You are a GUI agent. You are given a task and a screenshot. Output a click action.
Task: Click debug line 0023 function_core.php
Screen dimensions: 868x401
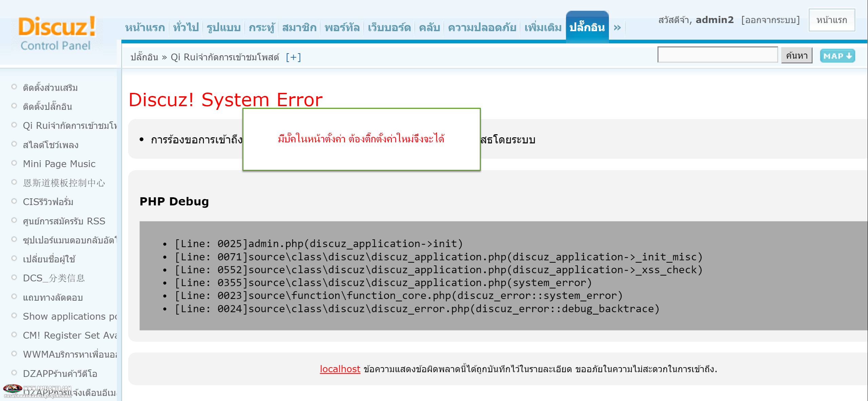[399, 296]
